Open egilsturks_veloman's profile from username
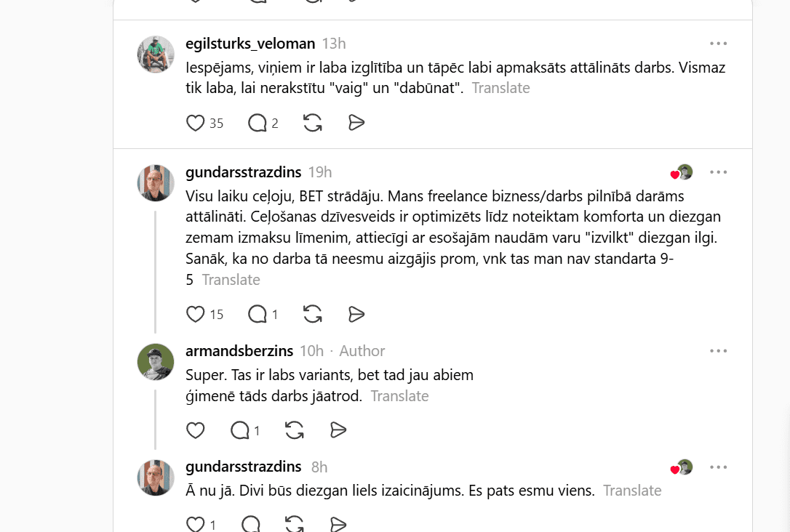The image size is (790, 532). [x=250, y=44]
